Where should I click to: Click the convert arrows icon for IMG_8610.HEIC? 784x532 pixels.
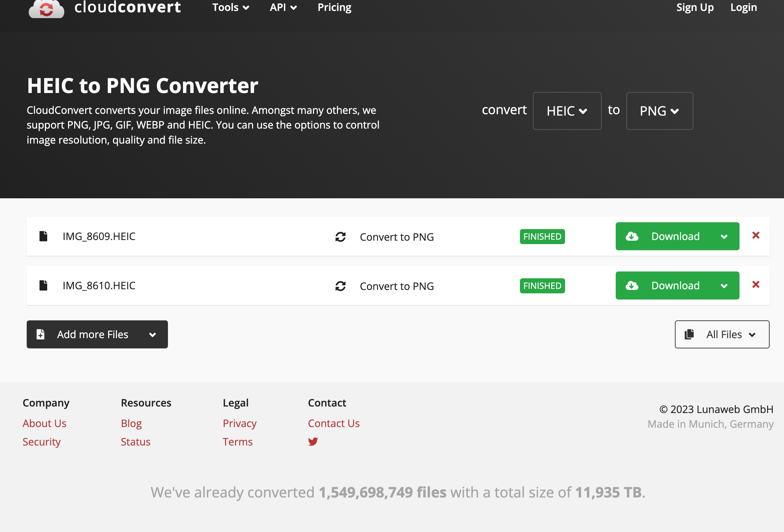[x=340, y=286]
